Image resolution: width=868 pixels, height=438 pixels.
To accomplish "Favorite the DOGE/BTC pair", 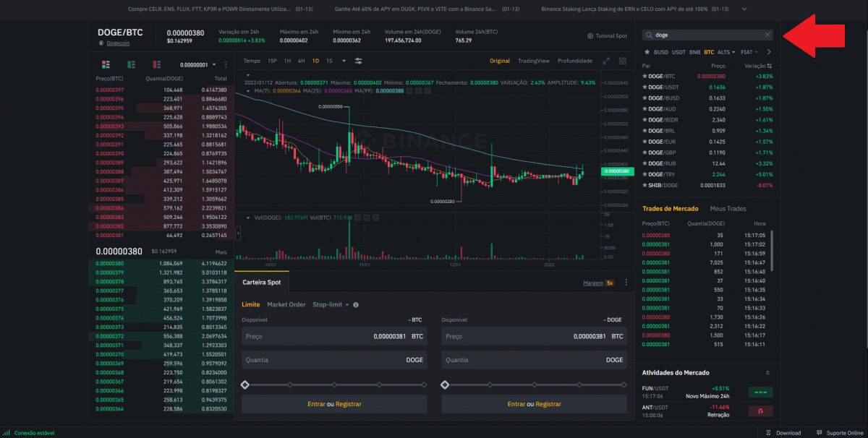I will pos(644,76).
